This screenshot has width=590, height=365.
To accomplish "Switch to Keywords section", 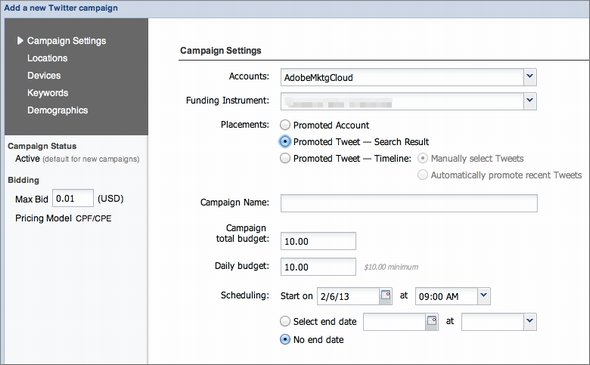I will point(47,93).
